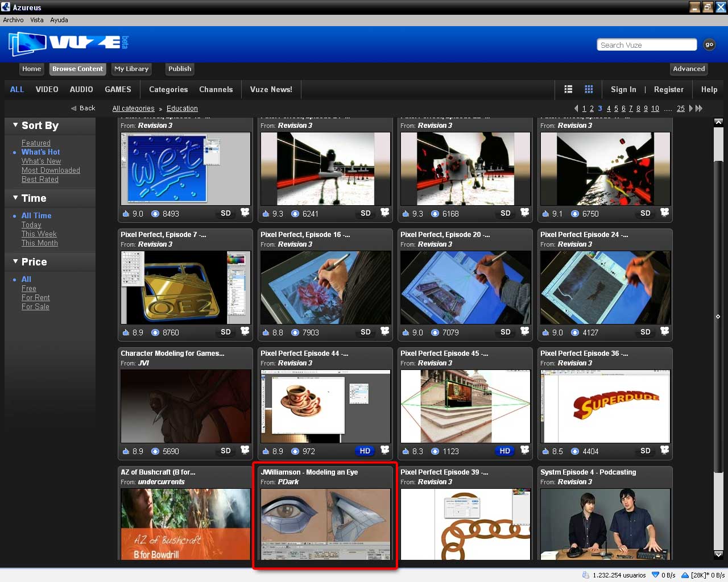This screenshot has height=582, width=728.
Task: Filter content to This Week
Action: [x=39, y=234]
